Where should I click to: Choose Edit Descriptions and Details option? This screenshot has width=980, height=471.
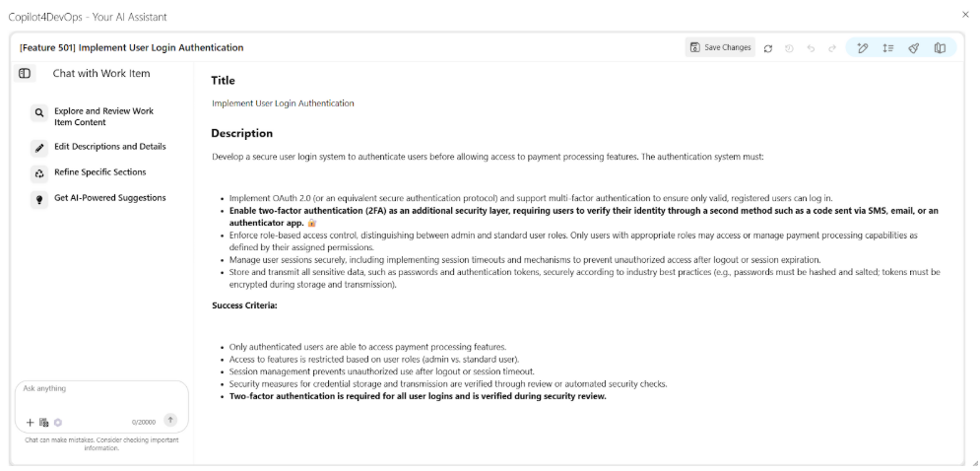point(109,147)
